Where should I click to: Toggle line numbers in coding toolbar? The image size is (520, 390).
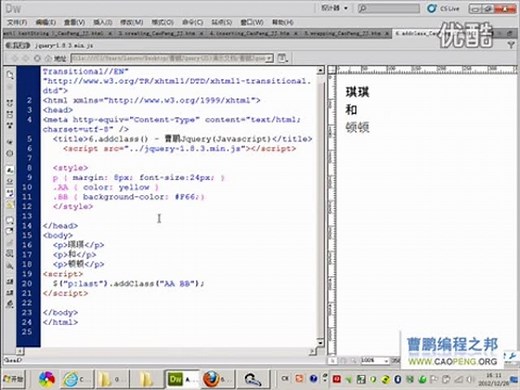pyautogui.click(x=10, y=170)
